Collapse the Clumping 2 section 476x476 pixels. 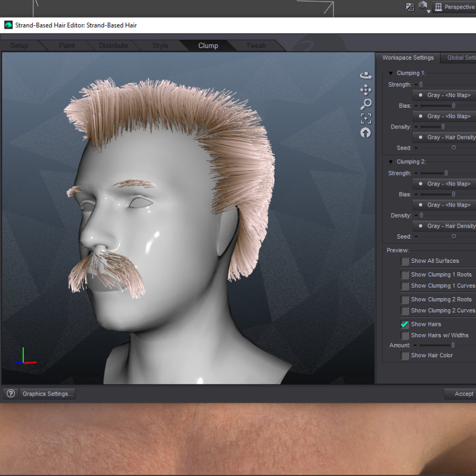pyautogui.click(x=390, y=162)
